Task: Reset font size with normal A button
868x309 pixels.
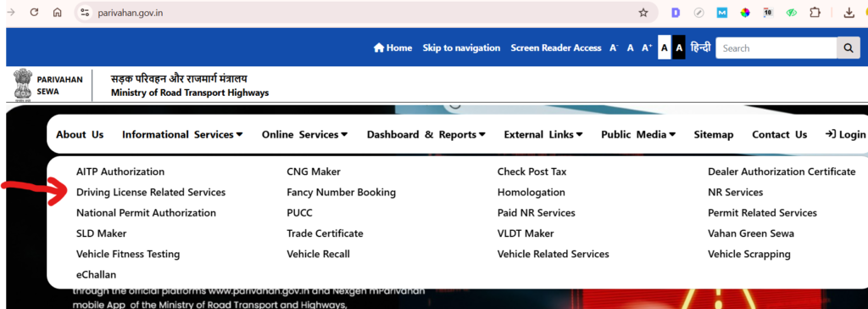Action: point(630,48)
